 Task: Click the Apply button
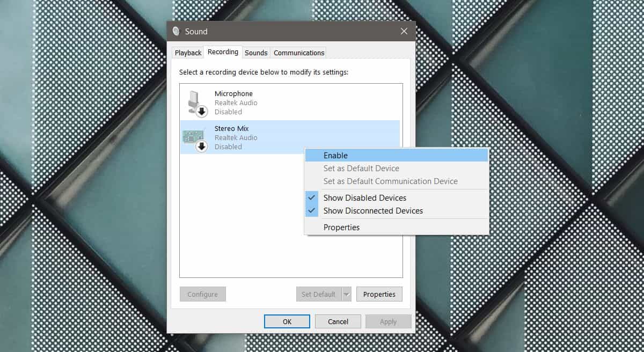pyautogui.click(x=389, y=321)
